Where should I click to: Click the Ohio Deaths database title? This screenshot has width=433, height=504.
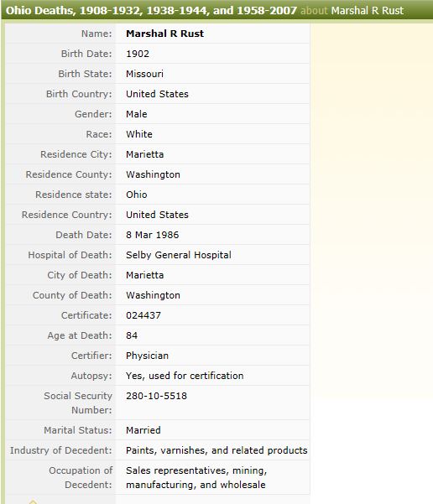click(x=151, y=11)
